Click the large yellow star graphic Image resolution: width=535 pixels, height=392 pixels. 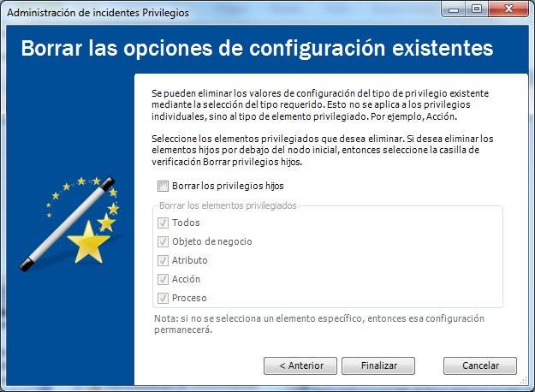[88, 243]
